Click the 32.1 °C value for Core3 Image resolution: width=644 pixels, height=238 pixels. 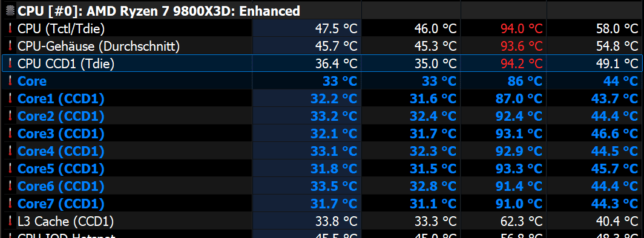point(334,134)
